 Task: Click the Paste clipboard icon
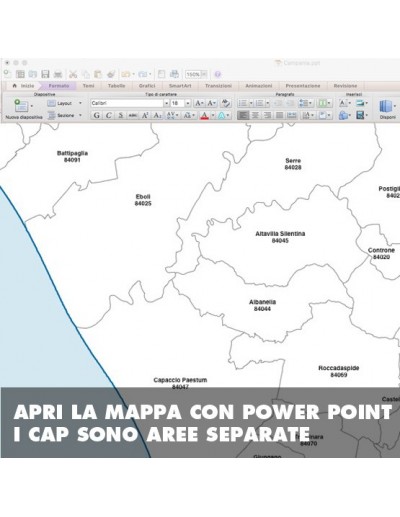[x=98, y=74]
